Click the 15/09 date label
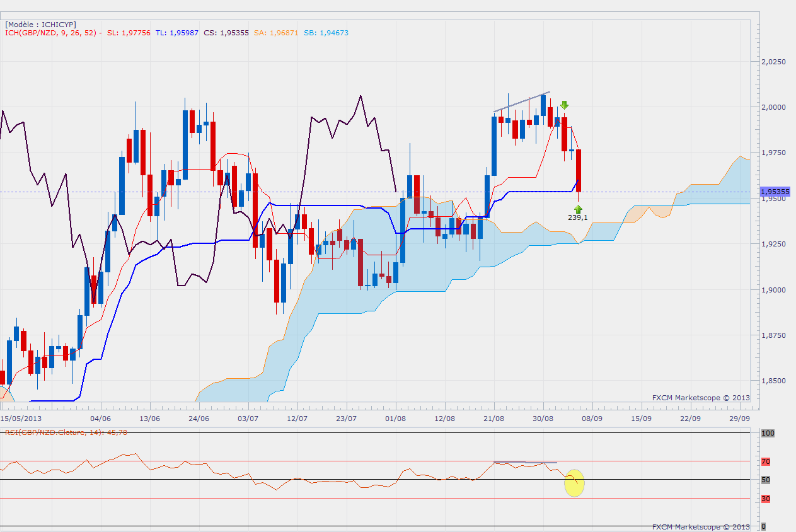The image size is (796, 532). tap(641, 418)
